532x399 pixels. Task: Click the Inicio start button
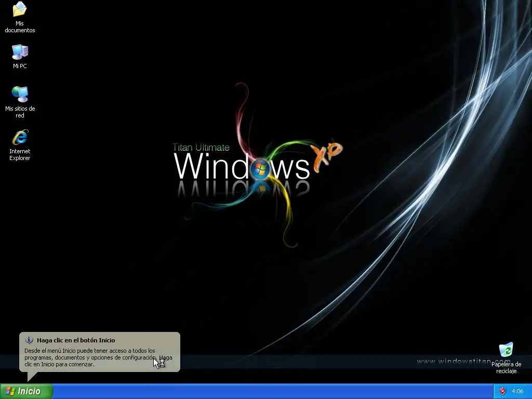coord(26,391)
